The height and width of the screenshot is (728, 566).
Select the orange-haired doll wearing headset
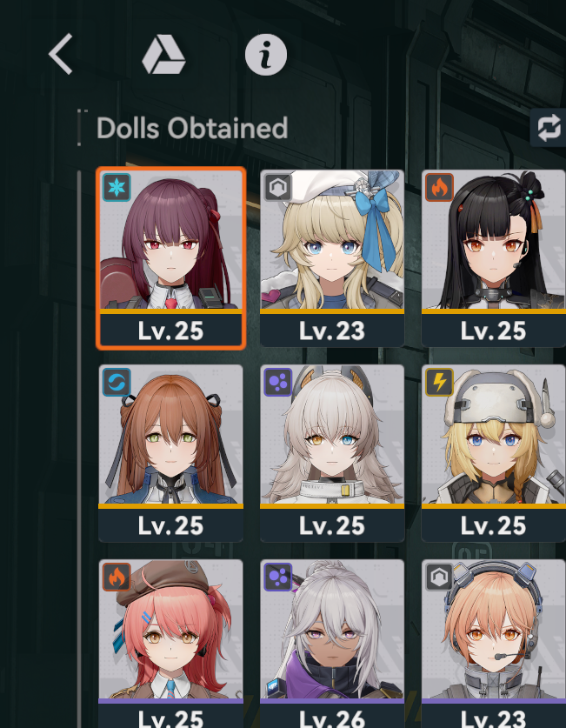494,644
